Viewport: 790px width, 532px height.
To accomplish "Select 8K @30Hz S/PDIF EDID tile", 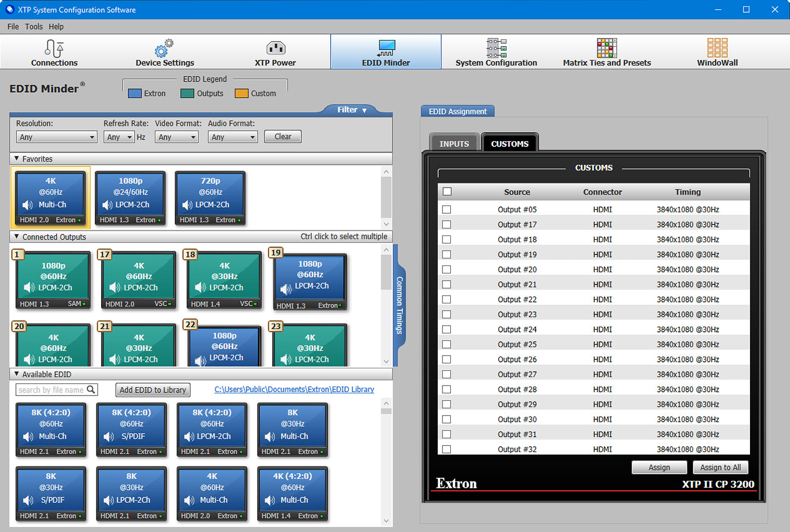I will (51, 494).
